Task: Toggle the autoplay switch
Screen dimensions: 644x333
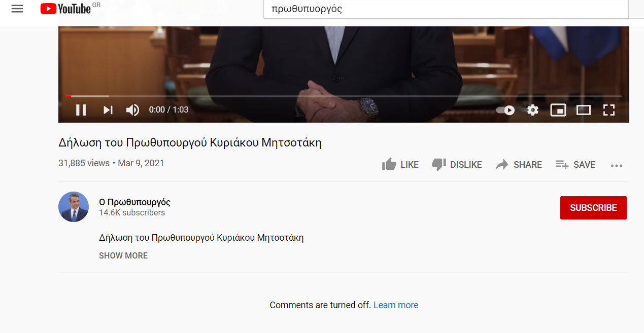Action: (505, 110)
